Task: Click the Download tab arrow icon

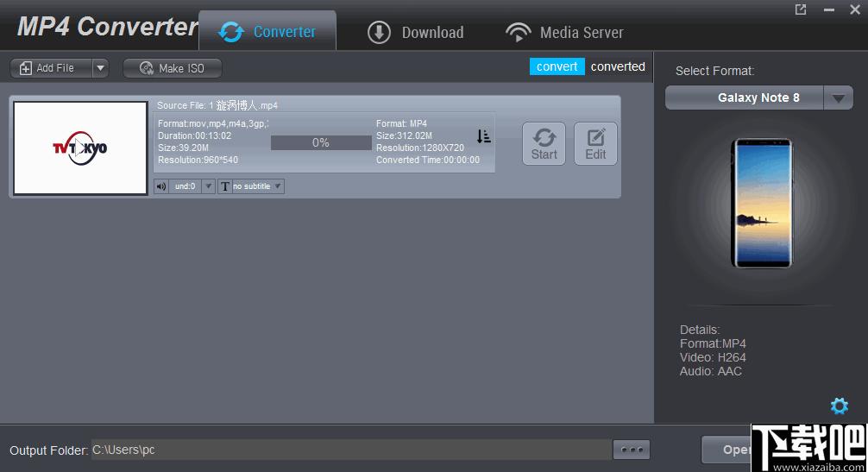Action: pos(379,33)
